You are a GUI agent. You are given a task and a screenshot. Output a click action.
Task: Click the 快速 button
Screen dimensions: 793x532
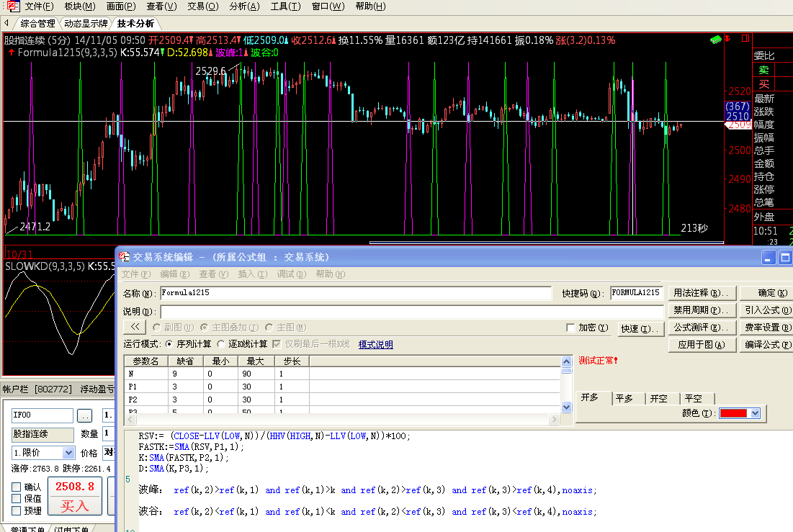coord(640,329)
